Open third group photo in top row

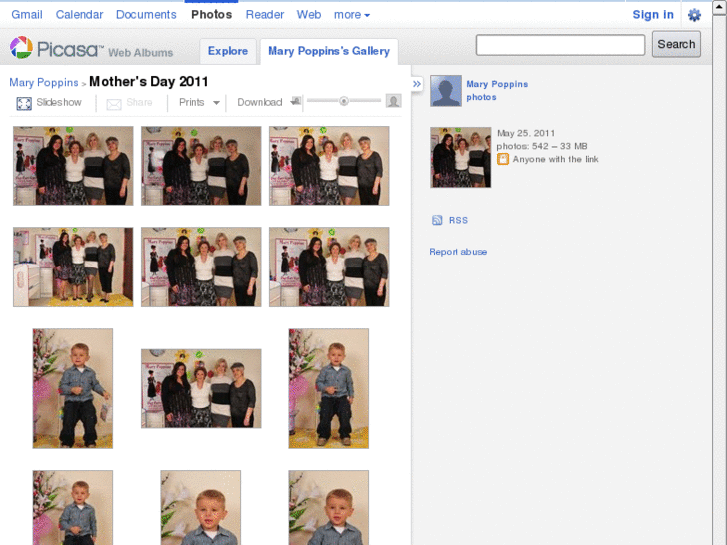329,166
